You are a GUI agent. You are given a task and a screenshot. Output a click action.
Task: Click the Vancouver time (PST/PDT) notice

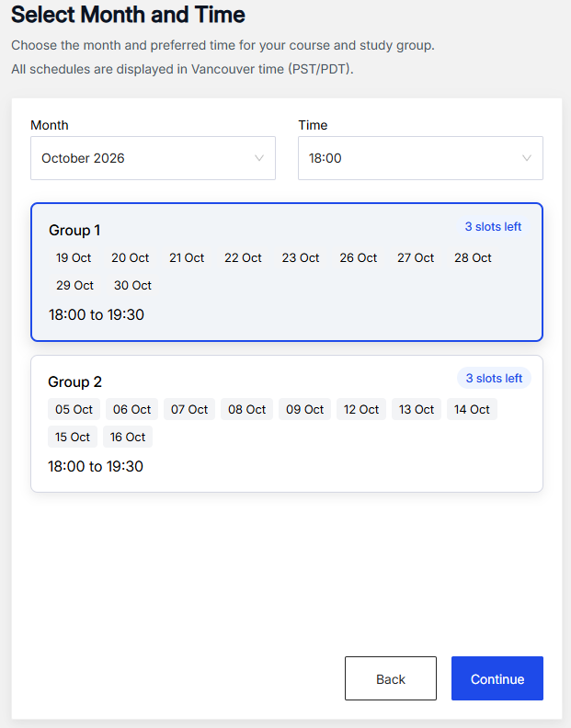click(x=183, y=69)
